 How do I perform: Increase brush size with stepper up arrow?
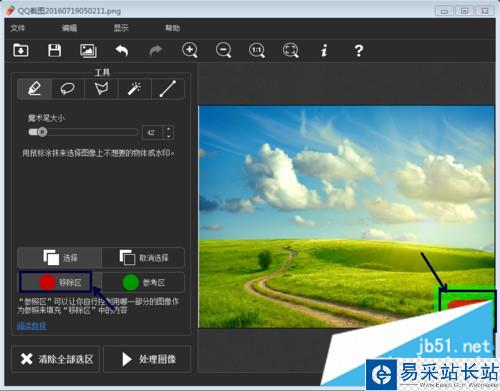click(169, 129)
